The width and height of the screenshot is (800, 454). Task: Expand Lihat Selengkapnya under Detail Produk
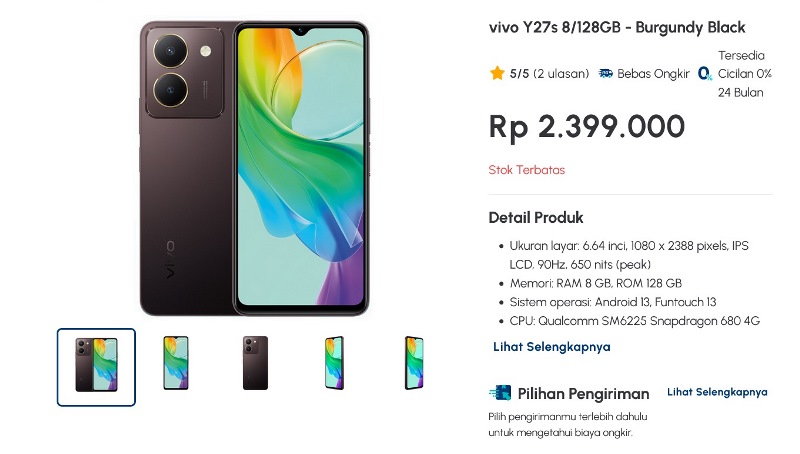pyautogui.click(x=552, y=347)
